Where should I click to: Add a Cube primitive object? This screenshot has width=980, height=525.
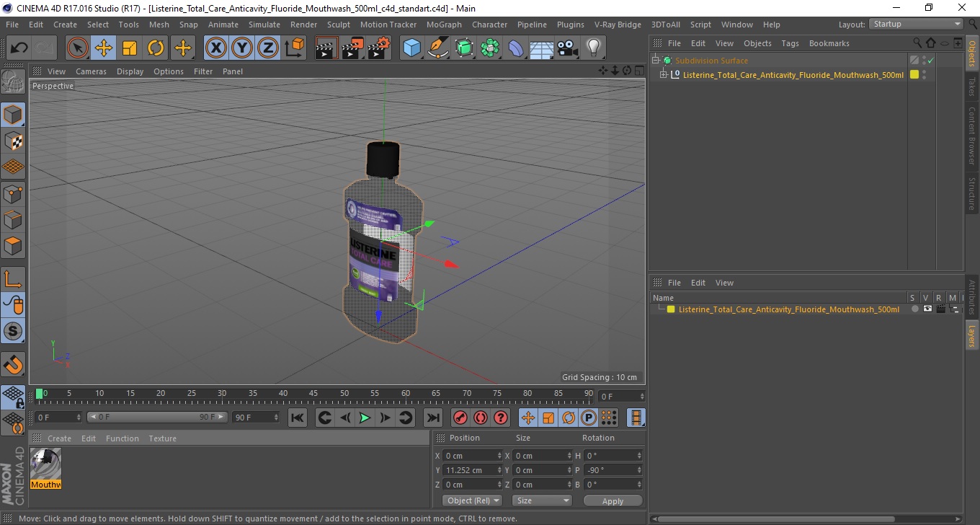(411, 48)
